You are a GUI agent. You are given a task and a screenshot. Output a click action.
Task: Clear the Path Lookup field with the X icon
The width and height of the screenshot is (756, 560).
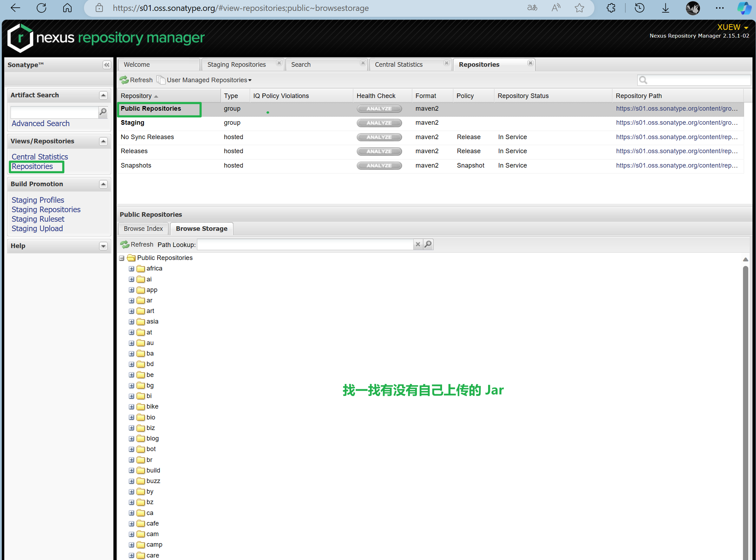point(418,244)
